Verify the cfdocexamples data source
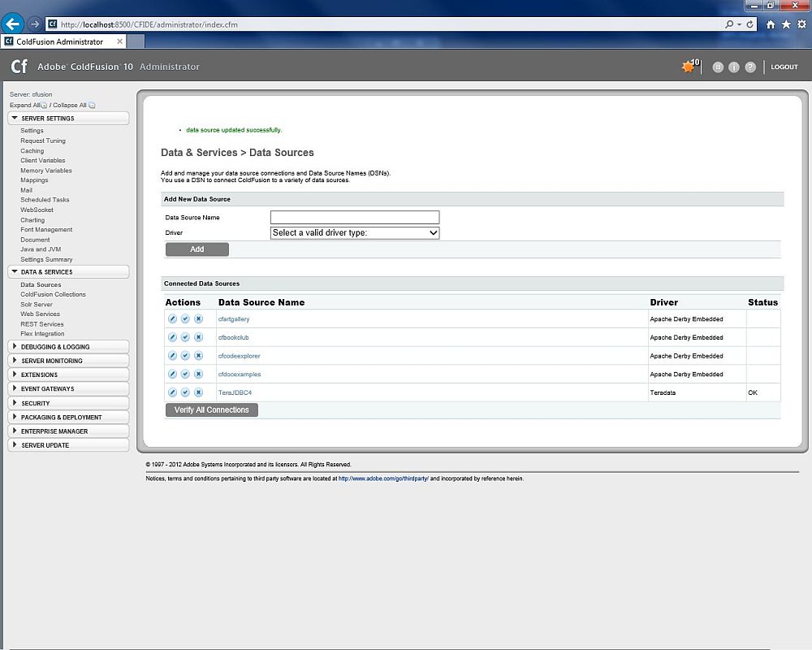The height and width of the screenshot is (650, 812). click(x=185, y=375)
